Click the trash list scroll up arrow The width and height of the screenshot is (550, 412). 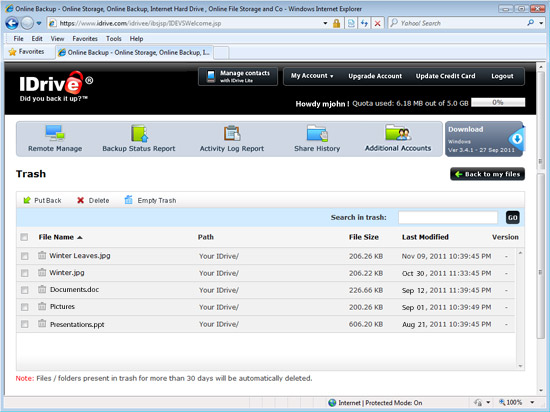tap(520, 252)
